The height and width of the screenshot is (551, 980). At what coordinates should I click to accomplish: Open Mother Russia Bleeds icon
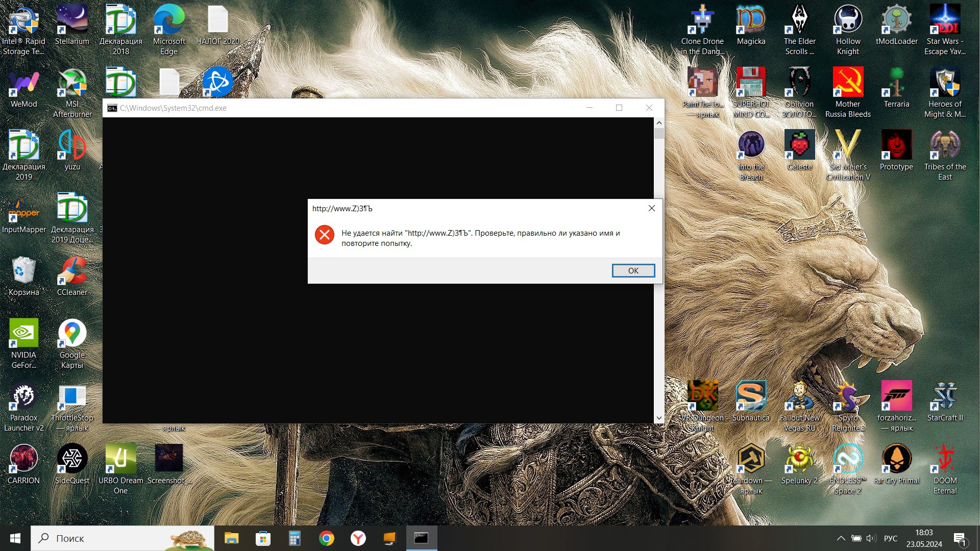click(848, 93)
